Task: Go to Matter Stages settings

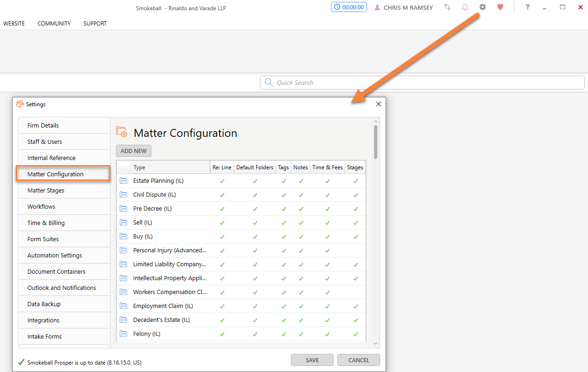Action: tap(64, 191)
